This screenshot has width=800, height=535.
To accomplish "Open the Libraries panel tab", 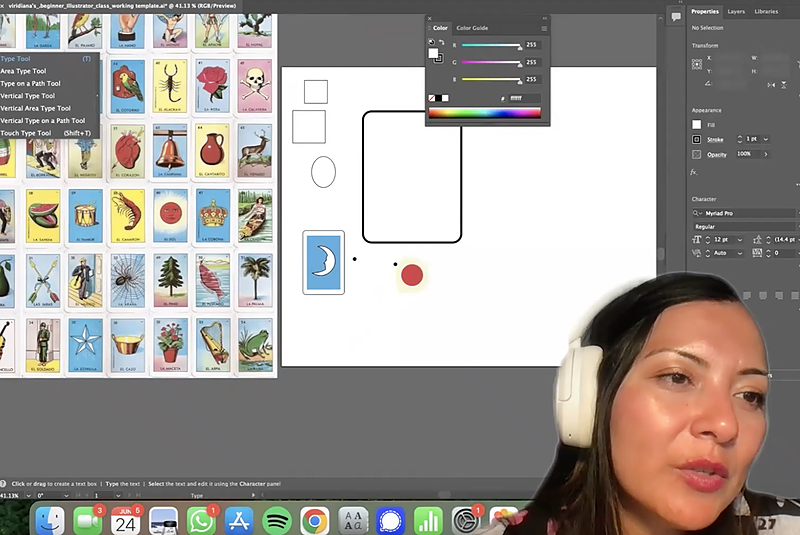I will pos(766,11).
